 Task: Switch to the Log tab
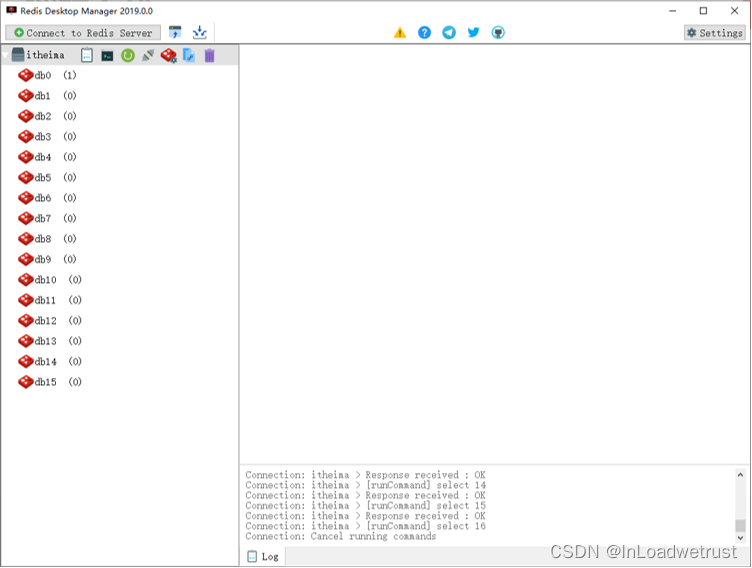[x=263, y=556]
